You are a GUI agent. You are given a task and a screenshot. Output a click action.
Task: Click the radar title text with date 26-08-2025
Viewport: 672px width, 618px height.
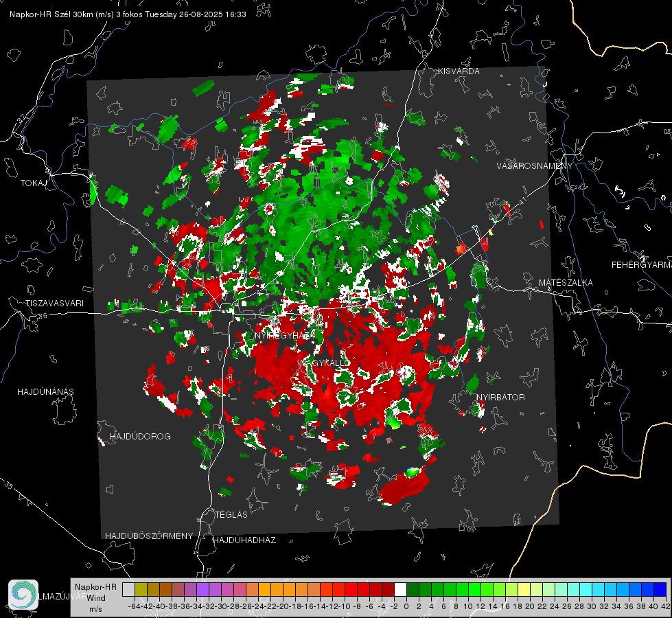(x=128, y=14)
